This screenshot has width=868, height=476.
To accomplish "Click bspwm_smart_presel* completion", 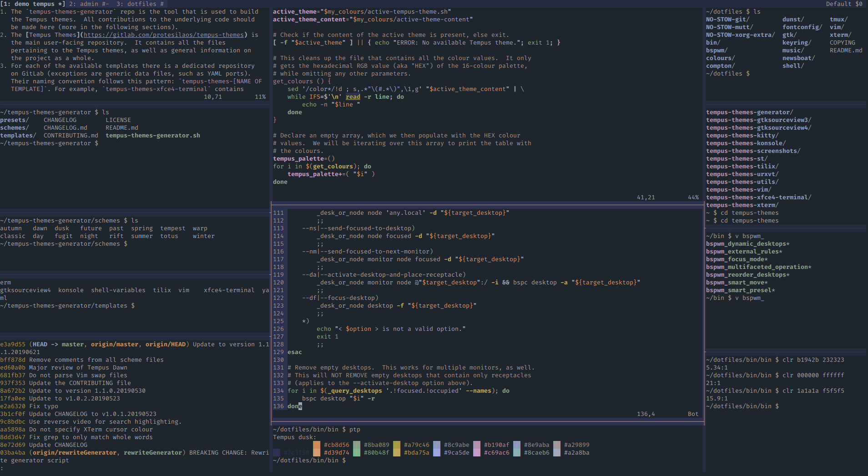I will (741, 290).
